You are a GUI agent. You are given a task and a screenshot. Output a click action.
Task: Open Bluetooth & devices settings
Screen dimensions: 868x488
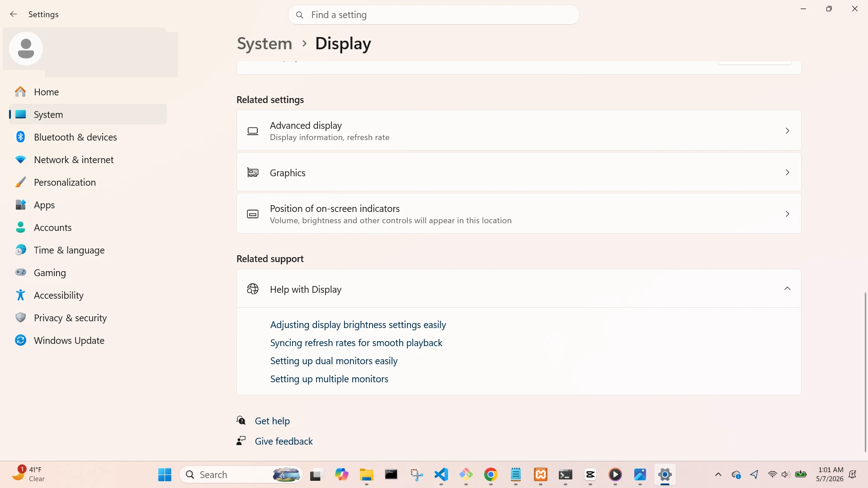(88, 137)
